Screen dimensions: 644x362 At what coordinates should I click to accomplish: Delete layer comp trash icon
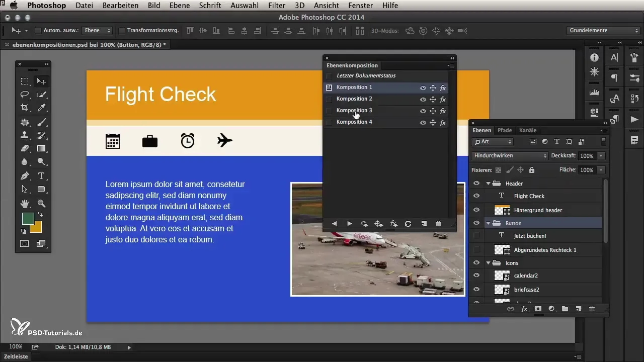pyautogui.click(x=438, y=224)
